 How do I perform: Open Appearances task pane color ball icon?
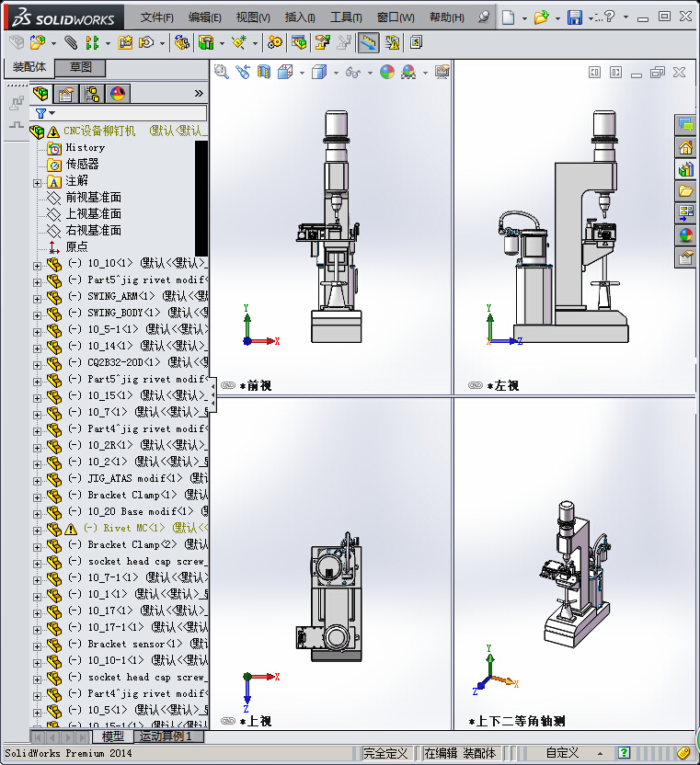tap(685, 235)
